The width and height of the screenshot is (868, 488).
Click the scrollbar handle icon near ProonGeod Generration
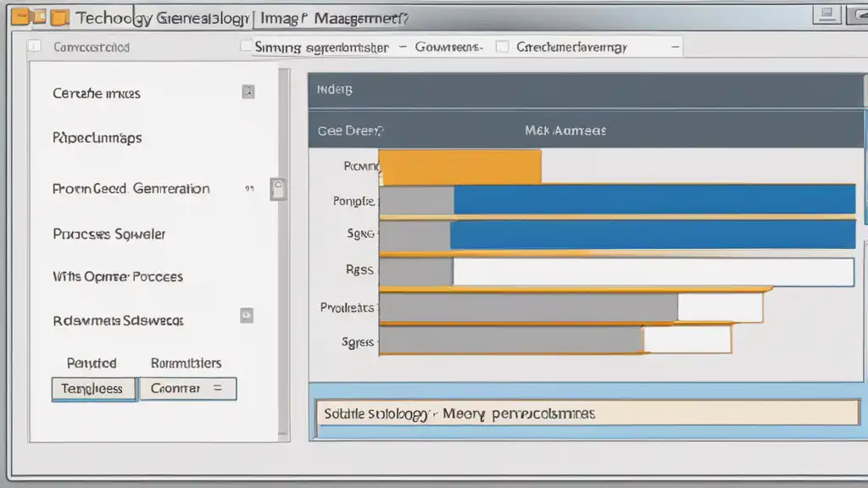point(277,189)
